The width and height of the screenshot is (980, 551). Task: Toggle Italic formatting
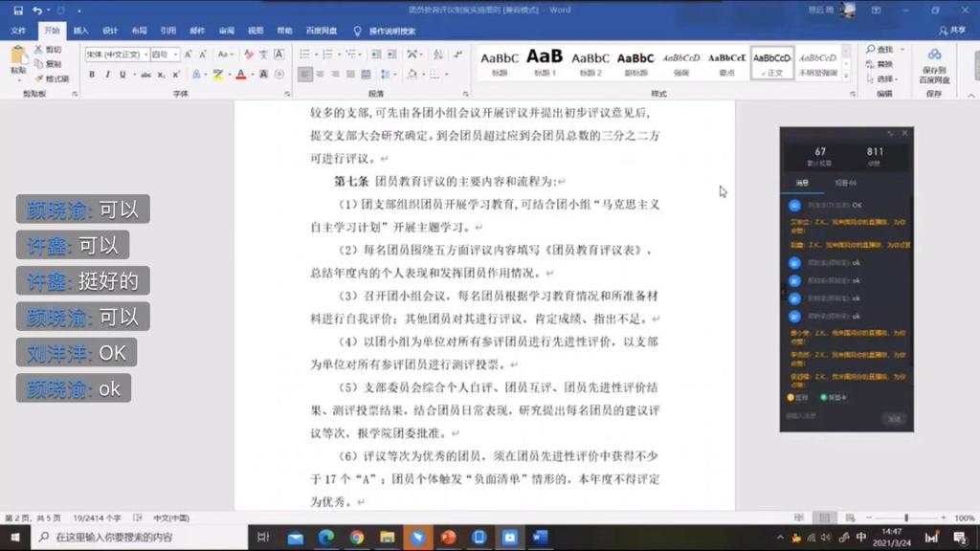(107, 75)
